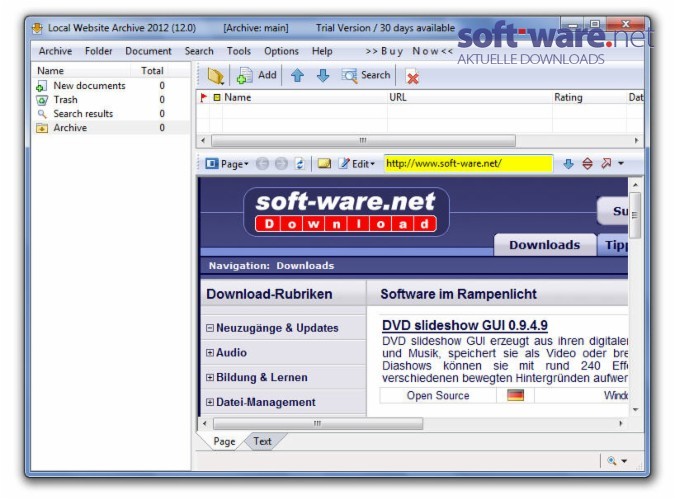This screenshot has height=500, width=675.
Task: Click the Total column header in folder panel
Action: [x=152, y=71]
